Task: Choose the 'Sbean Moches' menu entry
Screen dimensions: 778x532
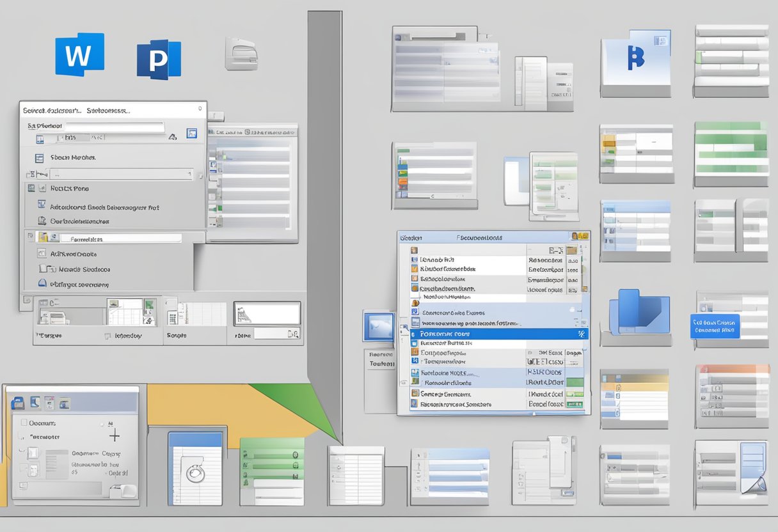Action: (x=72, y=157)
